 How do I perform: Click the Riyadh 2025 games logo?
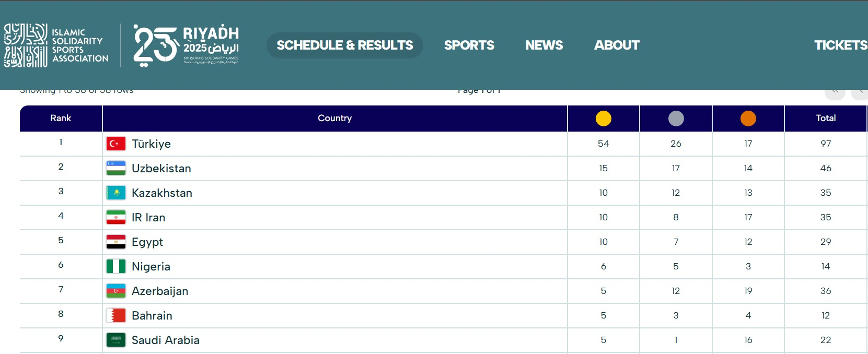[x=186, y=45]
